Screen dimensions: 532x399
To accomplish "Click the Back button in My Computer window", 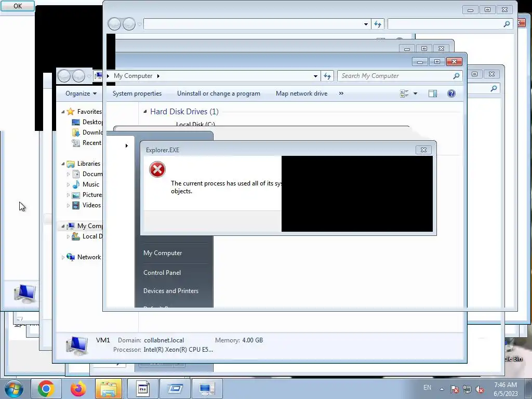I will click(x=64, y=76).
